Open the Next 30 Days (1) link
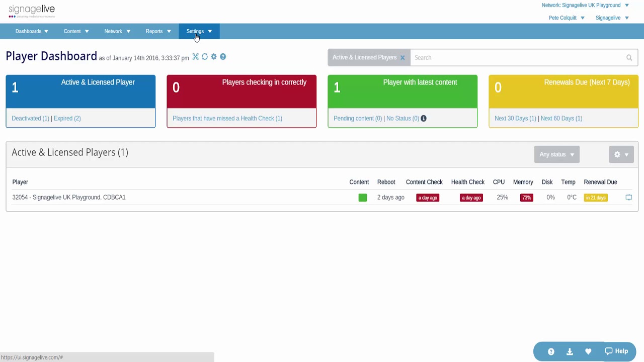Image resolution: width=644 pixels, height=362 pixels. 515,118
